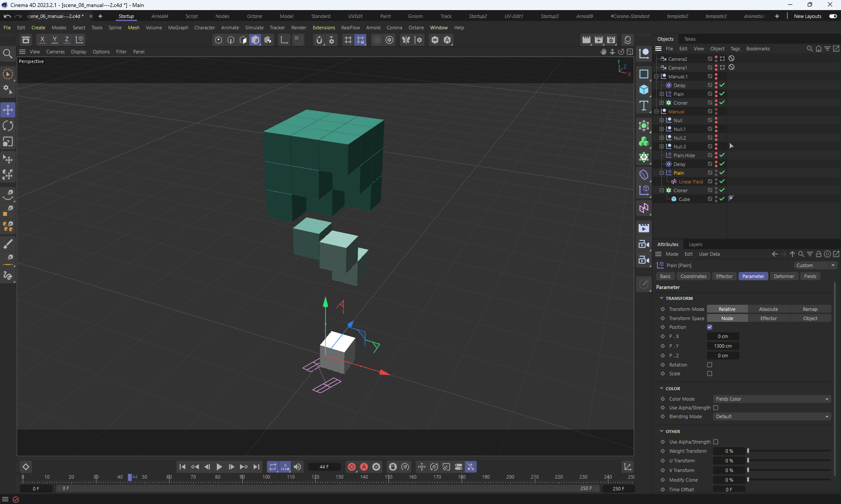Select the Move tool in left toolbar
Image resolution: width=841 pixels, height=504 pixels.
(x=8, y=110)
